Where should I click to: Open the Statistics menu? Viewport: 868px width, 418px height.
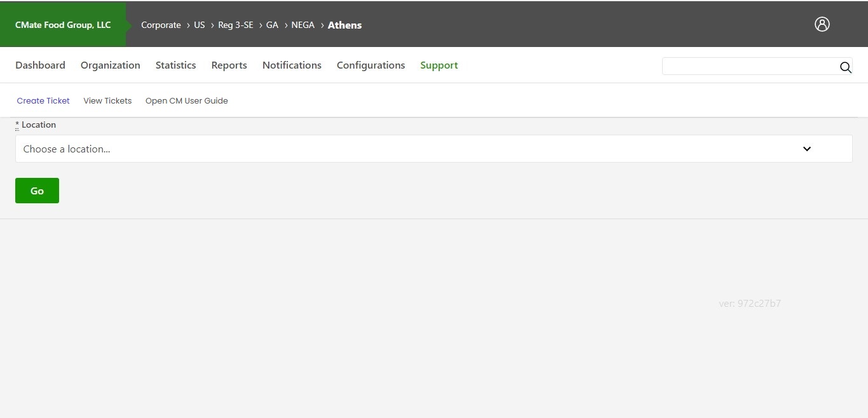(175, 65)
